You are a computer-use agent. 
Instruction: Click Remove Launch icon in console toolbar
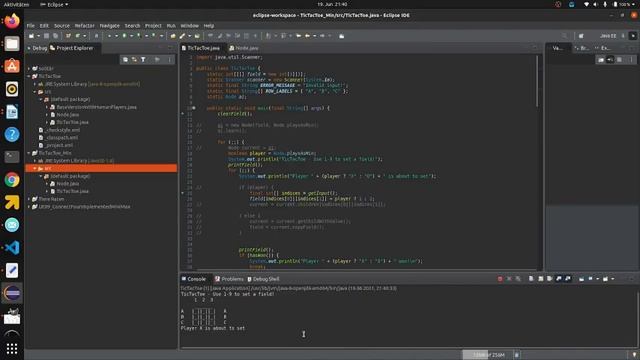(509, 279)
